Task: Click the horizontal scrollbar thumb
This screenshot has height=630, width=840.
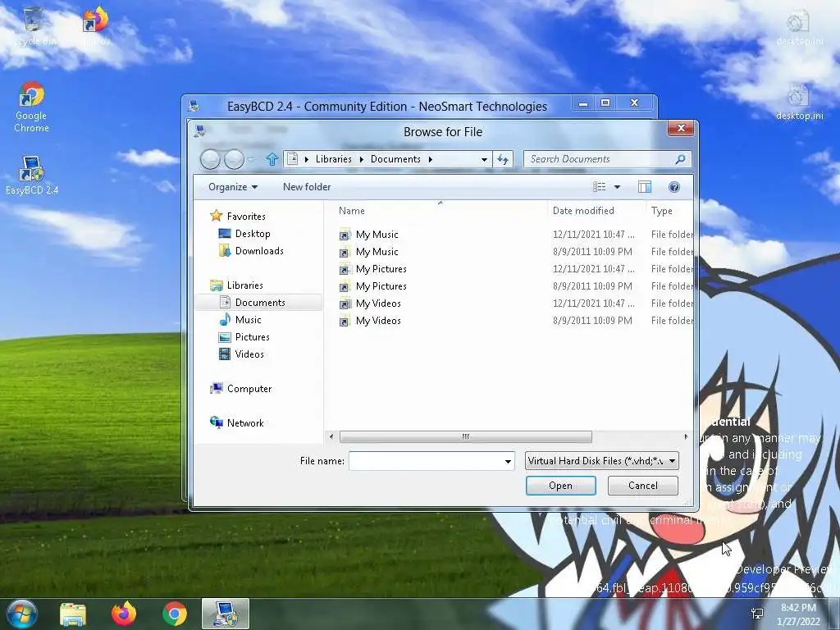Action: point(466,436)
